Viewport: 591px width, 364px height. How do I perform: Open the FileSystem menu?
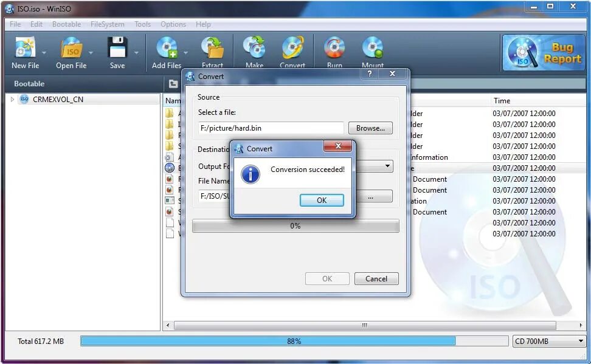tap(107, 24)
